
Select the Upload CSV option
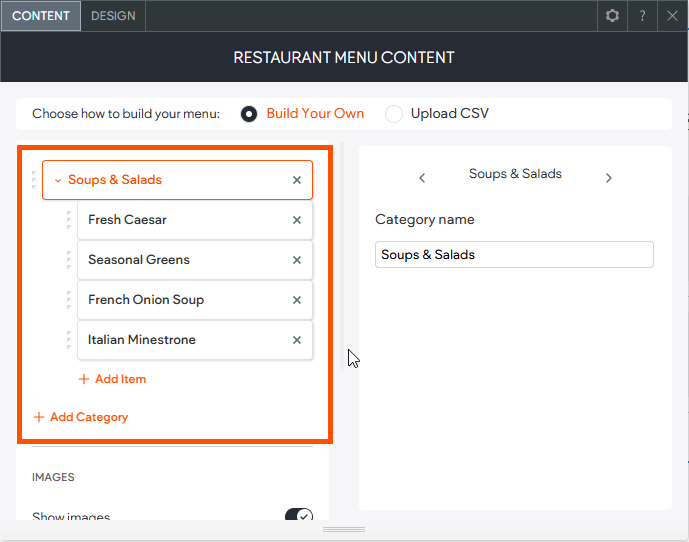click(394, 114)
